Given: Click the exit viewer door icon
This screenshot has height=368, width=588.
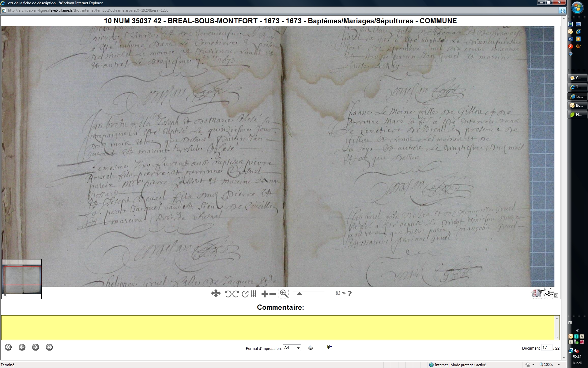Looking at the screenshot, I should (329, 347).
